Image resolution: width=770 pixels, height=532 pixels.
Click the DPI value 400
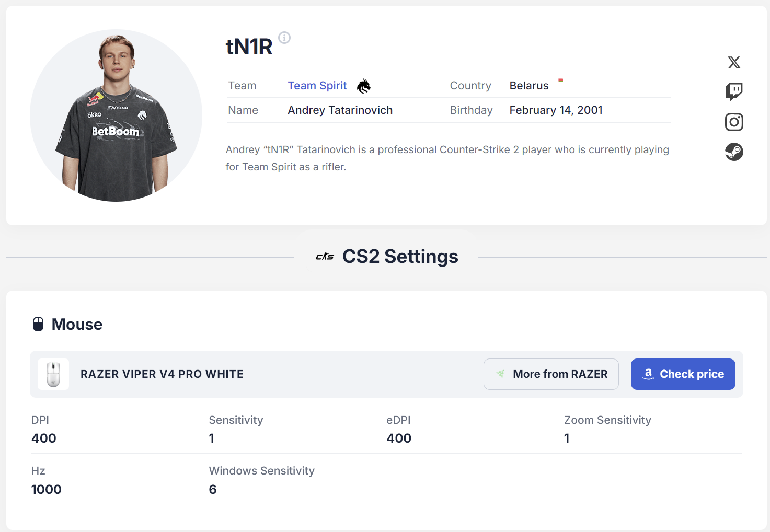click(x=44, y=438)
